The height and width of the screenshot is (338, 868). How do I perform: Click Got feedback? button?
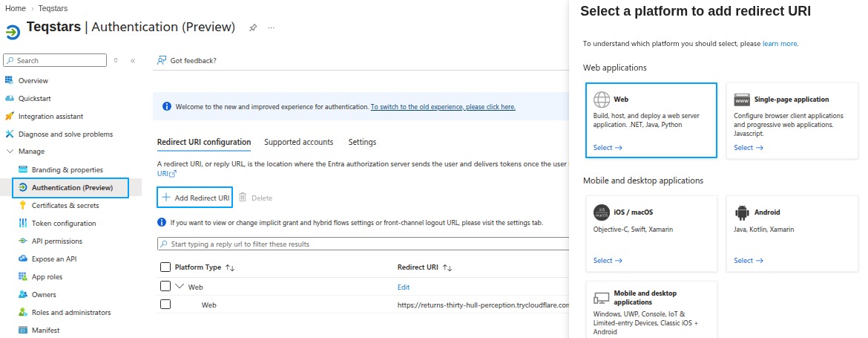pos(186,60)
